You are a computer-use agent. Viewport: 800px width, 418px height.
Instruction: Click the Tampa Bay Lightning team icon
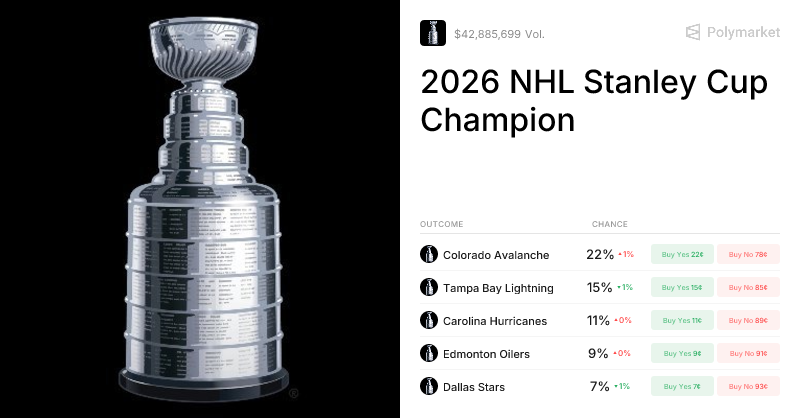[429, 288]
